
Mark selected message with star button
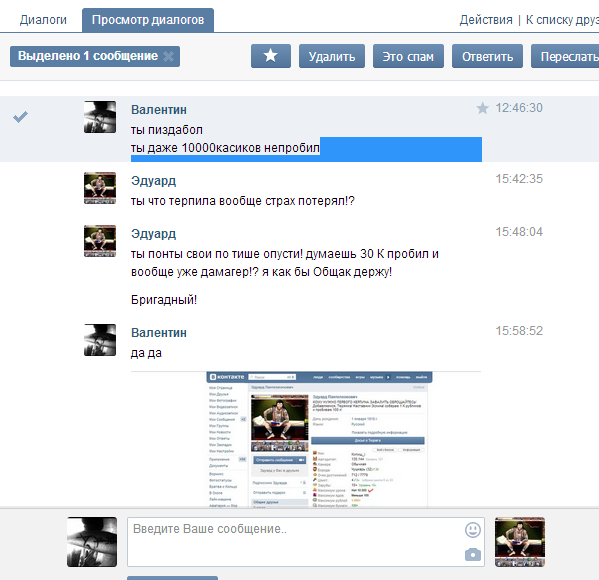271,56
